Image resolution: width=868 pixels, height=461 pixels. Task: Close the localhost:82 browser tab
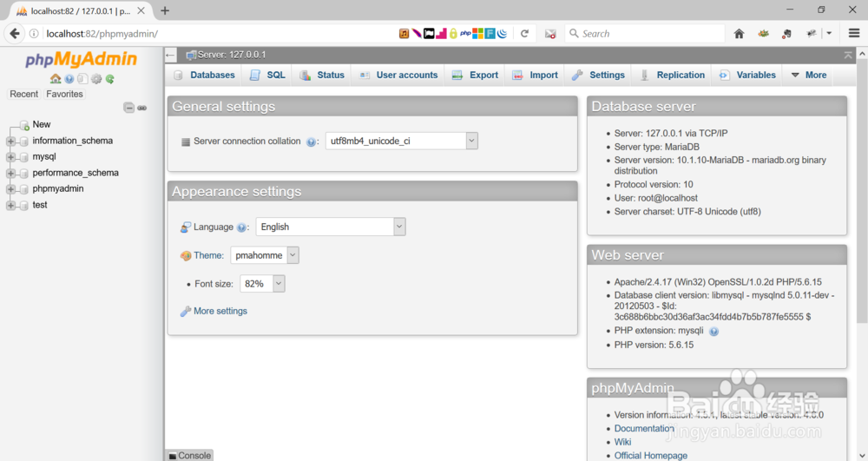point(141,10)
